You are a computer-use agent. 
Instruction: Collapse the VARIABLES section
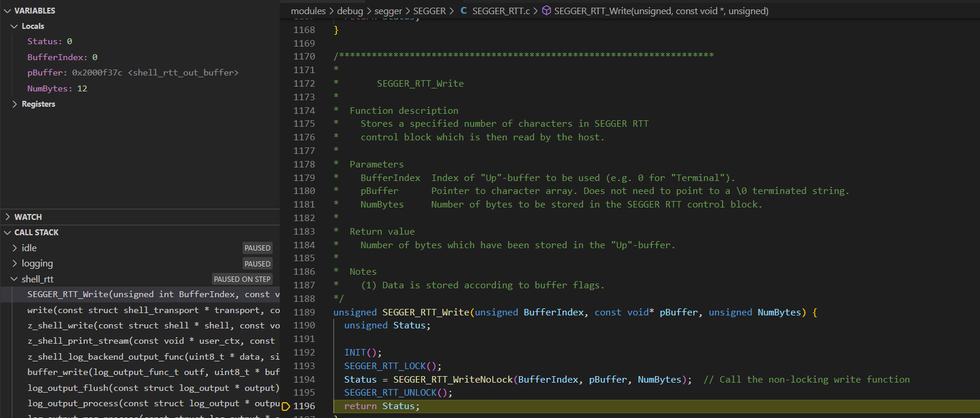pyautogui.click(x=7, y=11)
